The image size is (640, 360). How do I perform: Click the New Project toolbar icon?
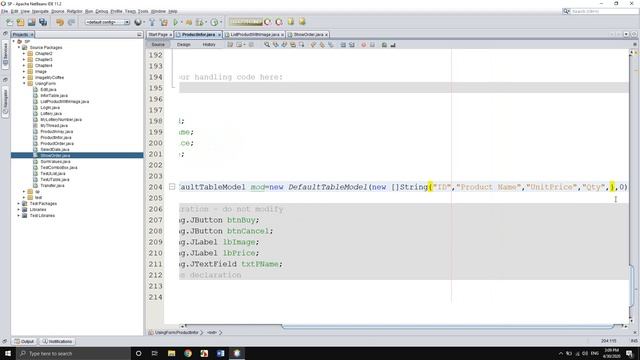click(20, 22)
